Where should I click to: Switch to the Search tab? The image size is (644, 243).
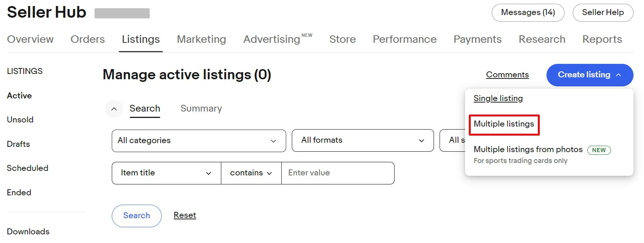pos(145,108)
